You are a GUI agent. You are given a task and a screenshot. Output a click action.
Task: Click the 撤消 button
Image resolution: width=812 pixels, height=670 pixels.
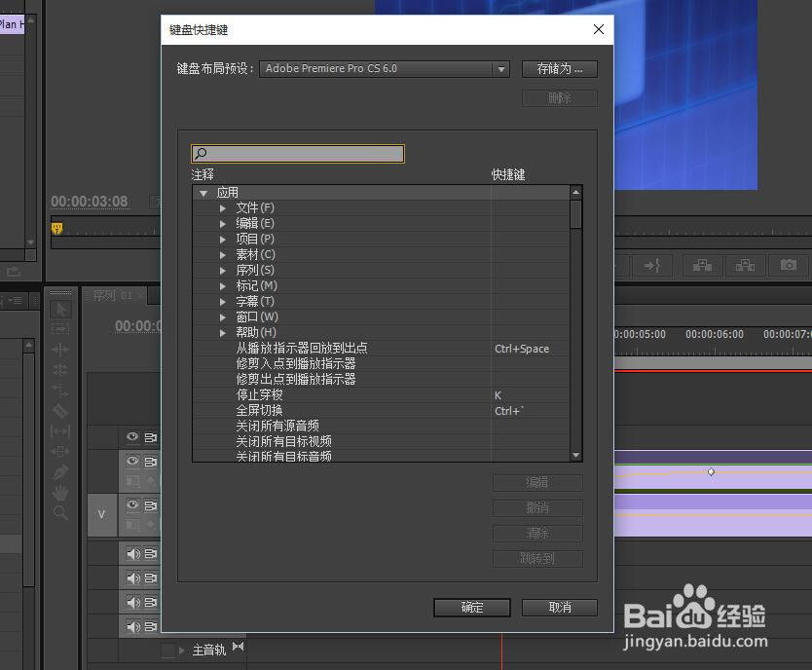point(537,508)
